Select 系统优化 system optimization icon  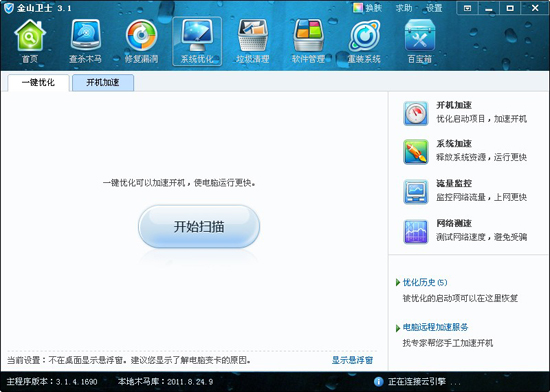click(x=197, y=35)
